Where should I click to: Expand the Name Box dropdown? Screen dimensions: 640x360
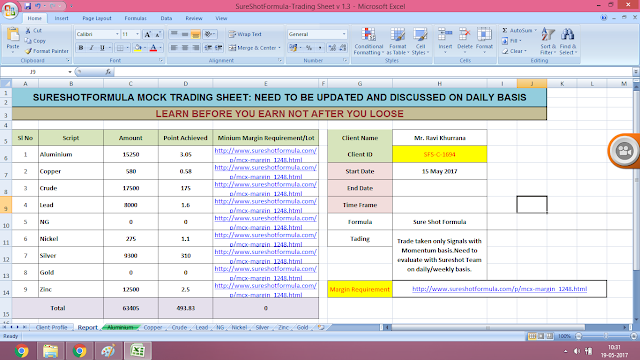tap(70, 72)
